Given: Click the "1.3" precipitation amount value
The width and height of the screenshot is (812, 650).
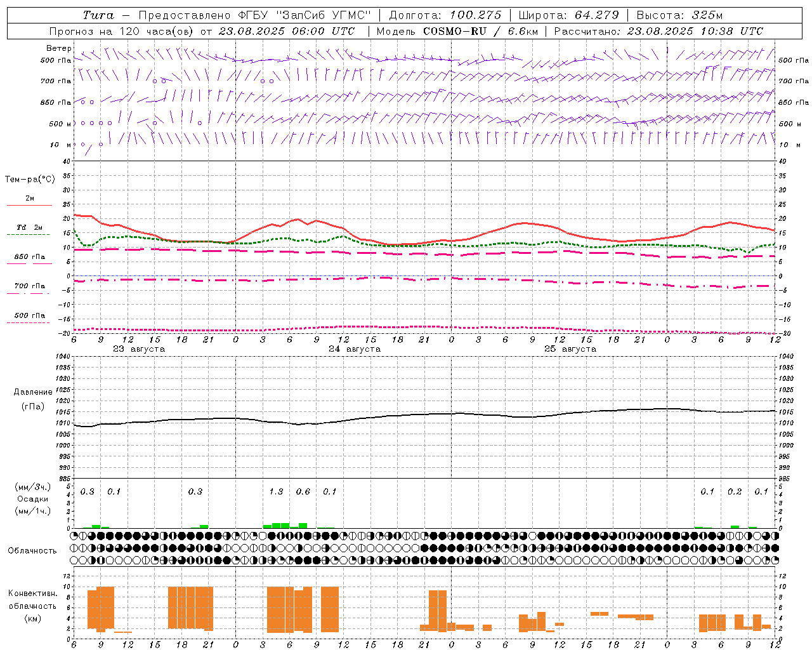Looking at the screenshot, I should pos(276,492).
